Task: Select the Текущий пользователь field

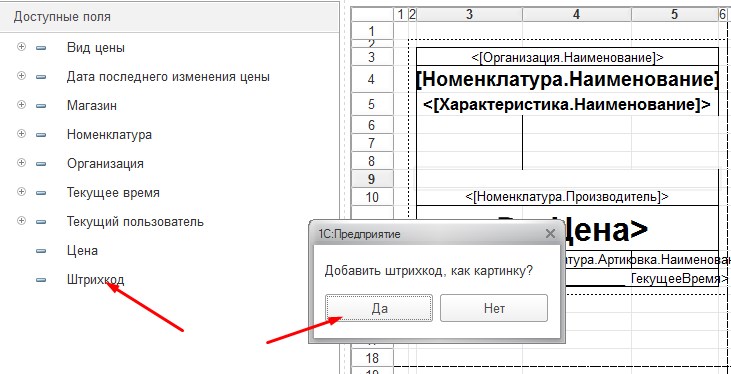Action: point(135,222)
